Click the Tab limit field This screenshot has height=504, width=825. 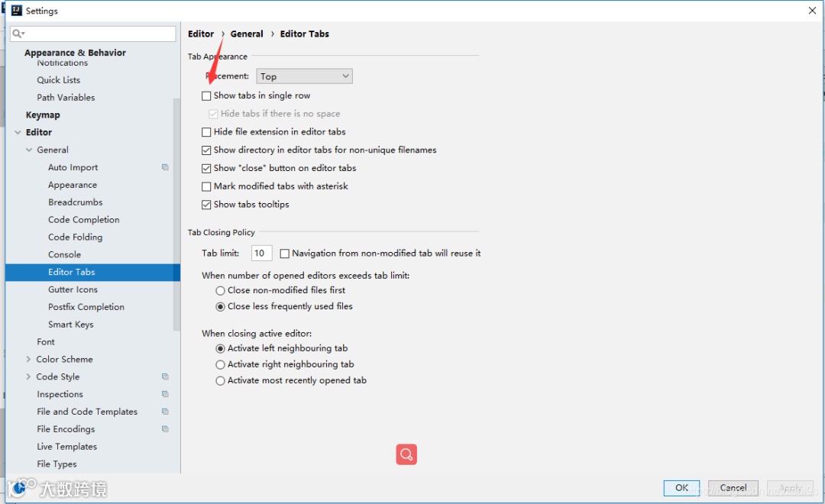click(261, 253)
